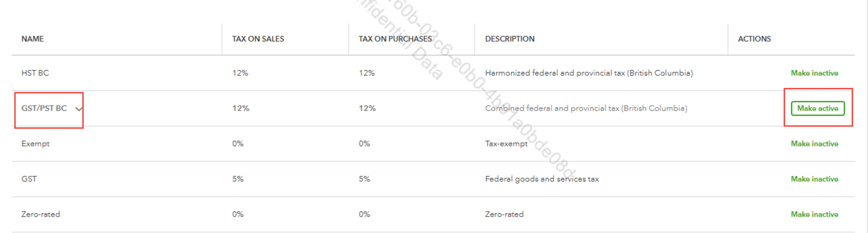This screenshot has width=868, height=233.
Task: Click the Make active button
Action: tap(817, 108)
